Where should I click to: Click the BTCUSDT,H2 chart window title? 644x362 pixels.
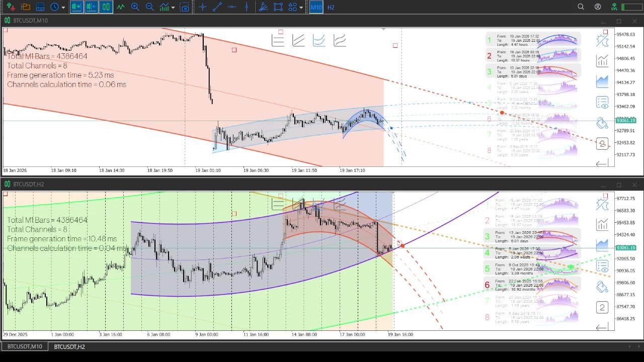pos(28,185)
